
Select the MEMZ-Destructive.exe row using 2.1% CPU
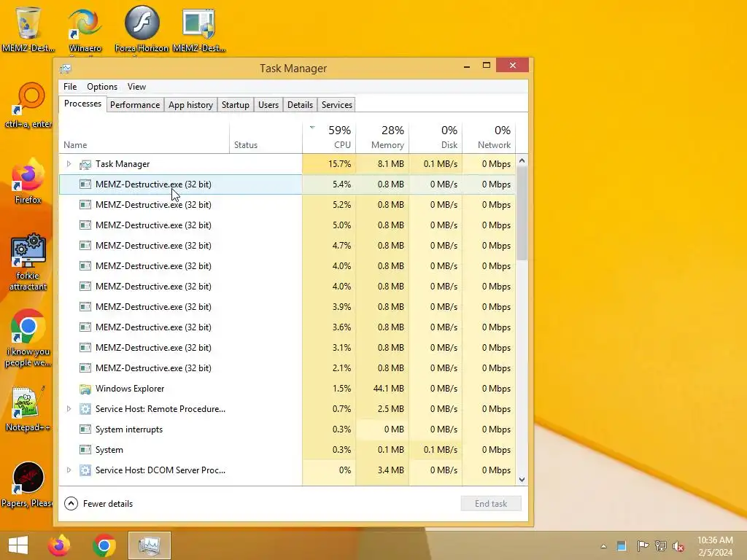[x=287, y=368]
